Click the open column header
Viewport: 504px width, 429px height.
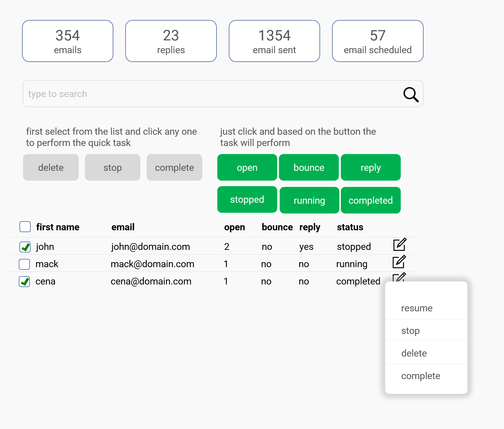pyautogui.click(x=235, y=227)
